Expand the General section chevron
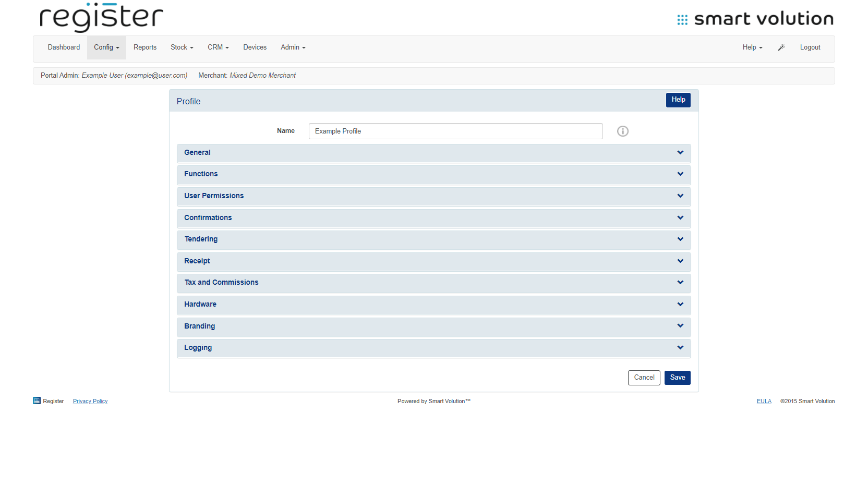Screen dimensions: 868x485 click(x=680, y=153)
